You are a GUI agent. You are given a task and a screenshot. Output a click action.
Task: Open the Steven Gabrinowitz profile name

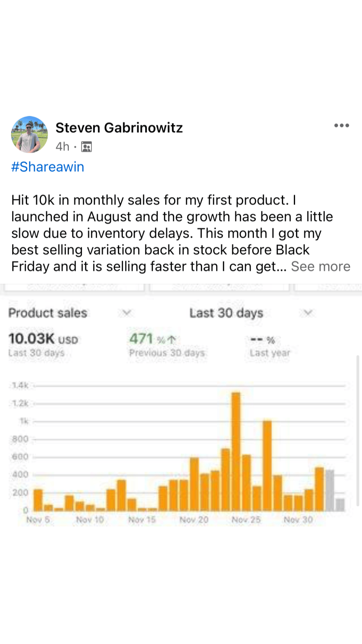click(119, 128)
